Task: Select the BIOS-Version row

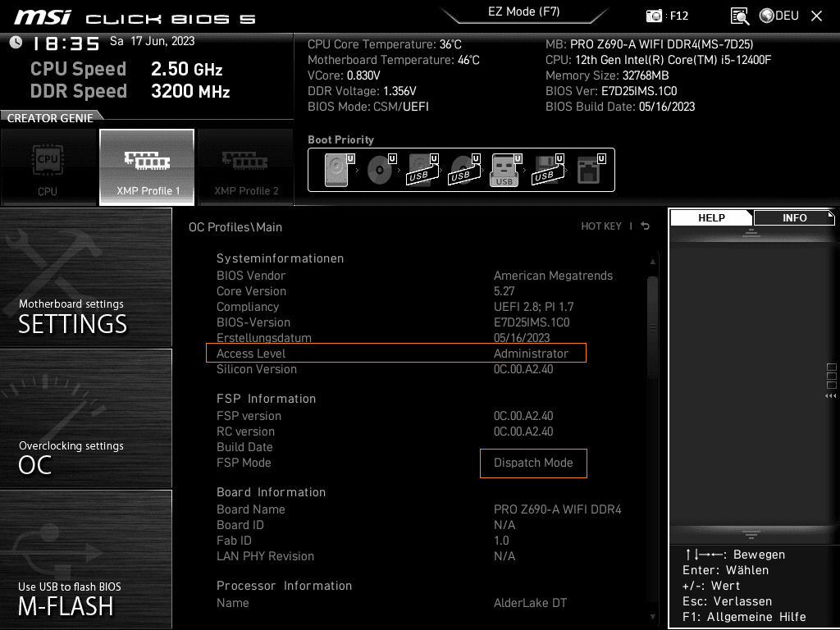Action: [393, 322]
